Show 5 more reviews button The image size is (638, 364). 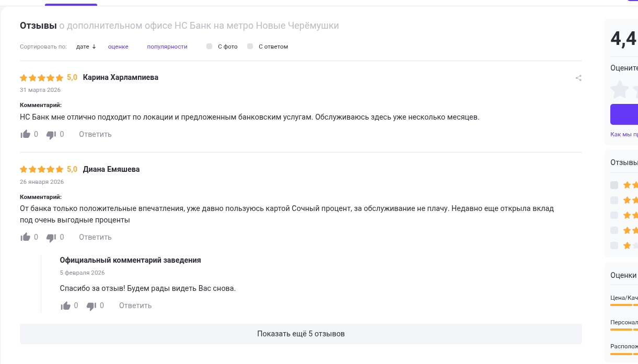[301, 334]
